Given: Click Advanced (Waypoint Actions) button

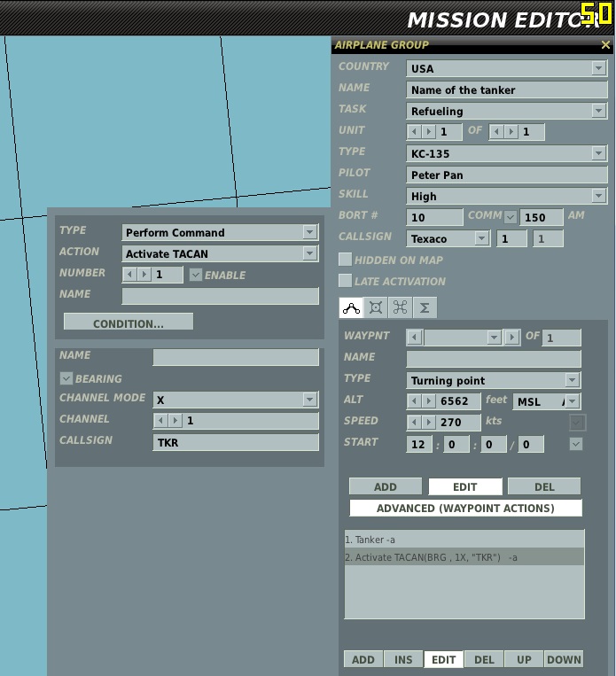Looking at the screenshot, I should click(x=465, y=508).
